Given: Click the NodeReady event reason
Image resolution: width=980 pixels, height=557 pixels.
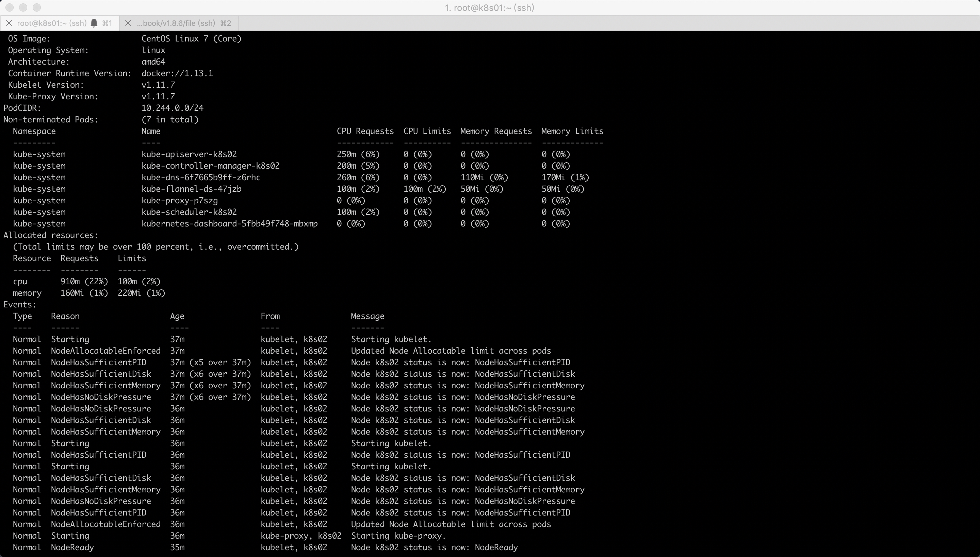Looking at the screenshot, I should tap(72, 547).
